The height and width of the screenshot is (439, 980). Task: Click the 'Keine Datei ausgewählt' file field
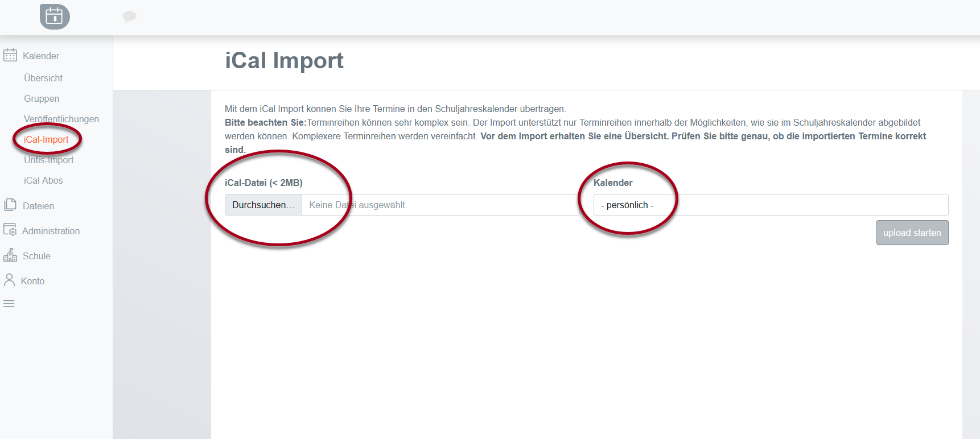click(x=441, y=205)
